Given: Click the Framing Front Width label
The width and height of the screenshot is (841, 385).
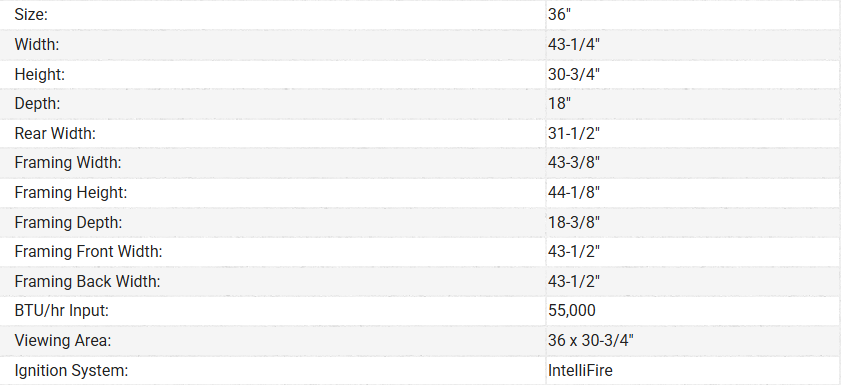Looking at the screenshot, I should click(x=88, y=251).
